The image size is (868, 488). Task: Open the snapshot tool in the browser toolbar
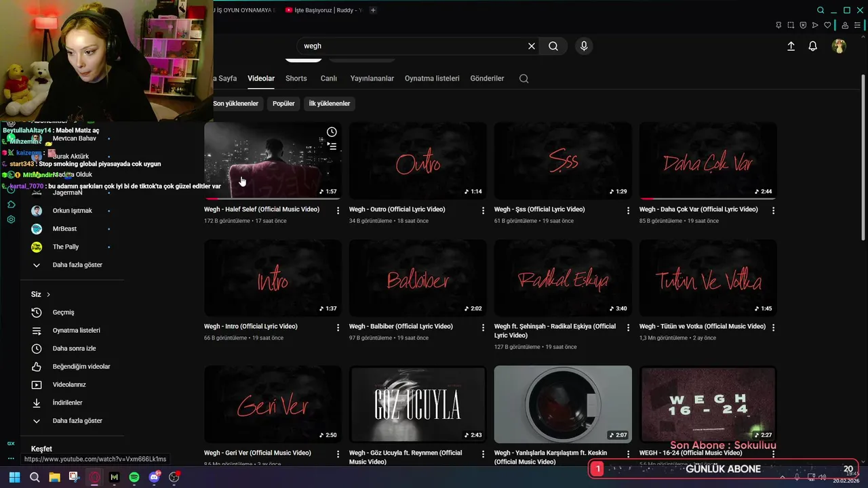791,25
